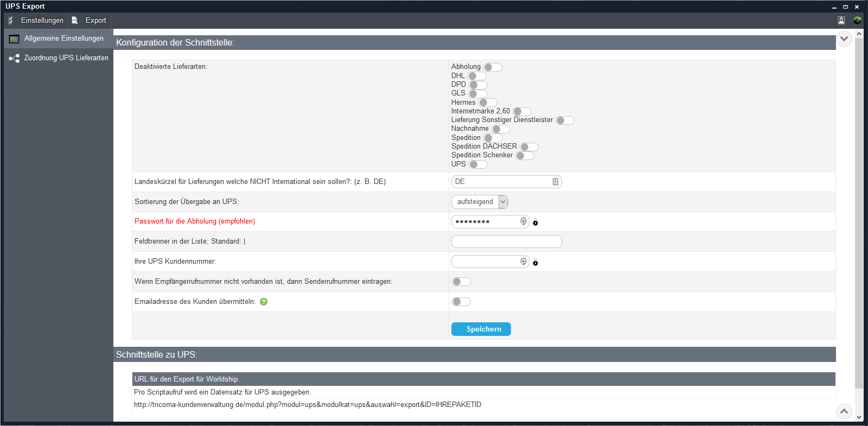Click the Passwort für die Abholung red label
The image size is (868, 426).
pyautogui.click(x=195, y=221)
